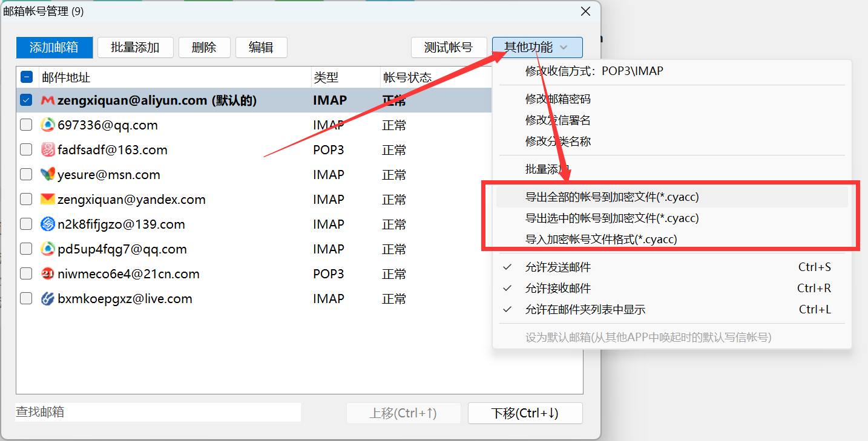Choose 修改收信方式: POP3\IMAP from the menu
The image size is (868, 441).
672,71
